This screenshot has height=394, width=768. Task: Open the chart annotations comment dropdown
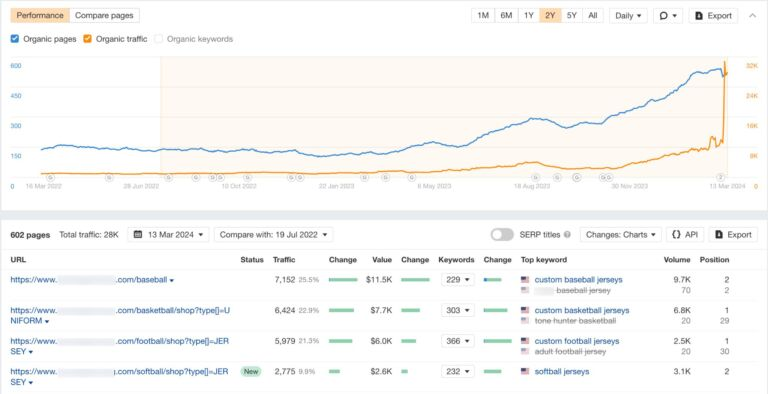point(668,15)
